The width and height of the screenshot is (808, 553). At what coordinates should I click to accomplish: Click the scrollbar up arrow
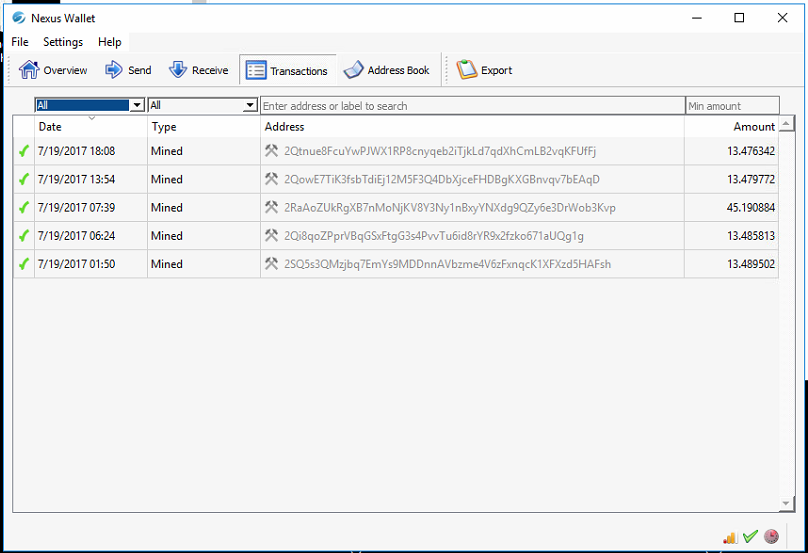(786, 124)
